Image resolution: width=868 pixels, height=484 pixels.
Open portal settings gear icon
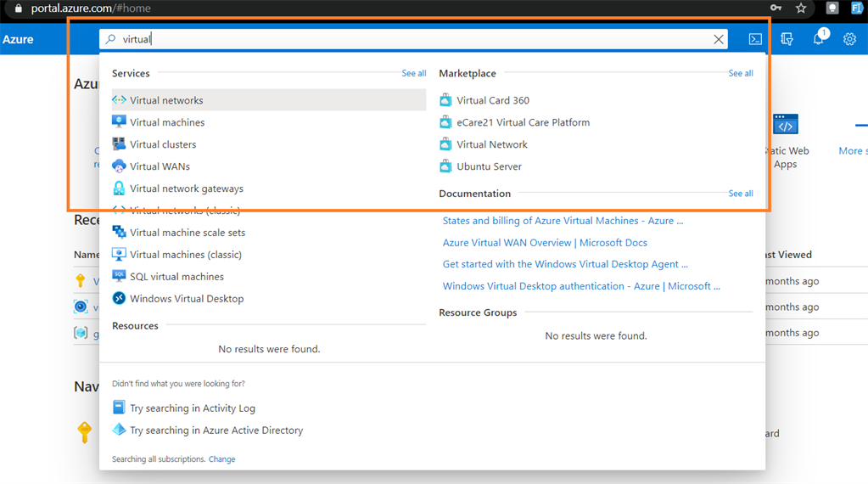click(x=849, y=39)
